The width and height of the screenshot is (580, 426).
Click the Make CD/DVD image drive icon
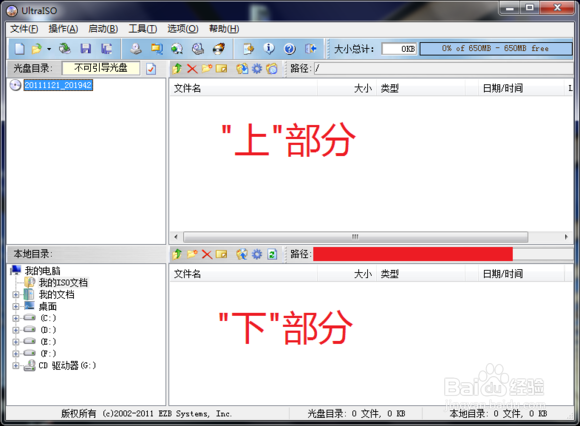click(136, 48)
